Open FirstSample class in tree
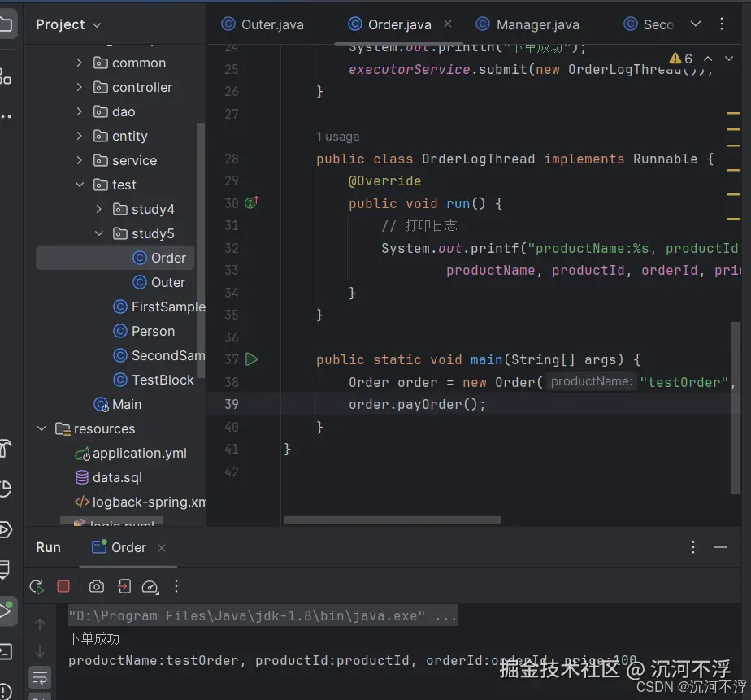The width and height of the screenshot is (751, 700). 159,307
